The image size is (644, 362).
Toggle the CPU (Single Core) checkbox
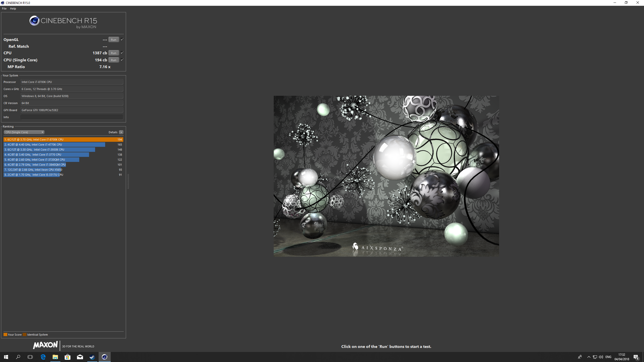pos(122,60)
